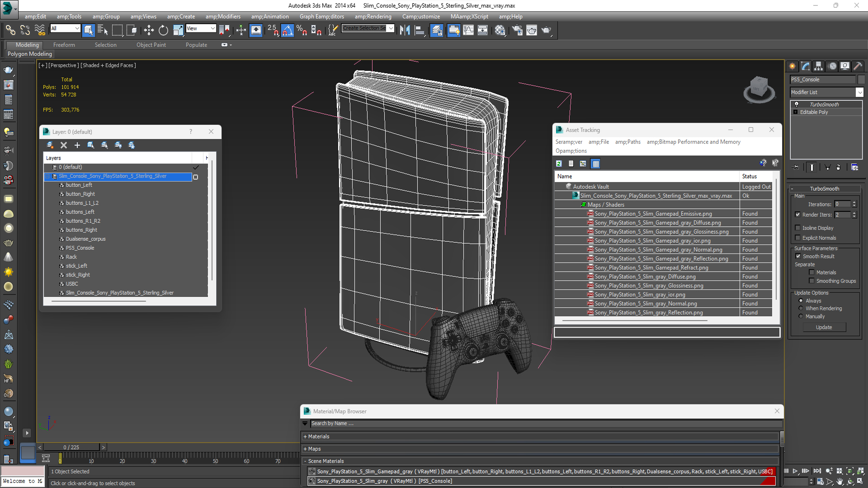
Task: Open the Material Editor icon
Action: tap(500, 30)
